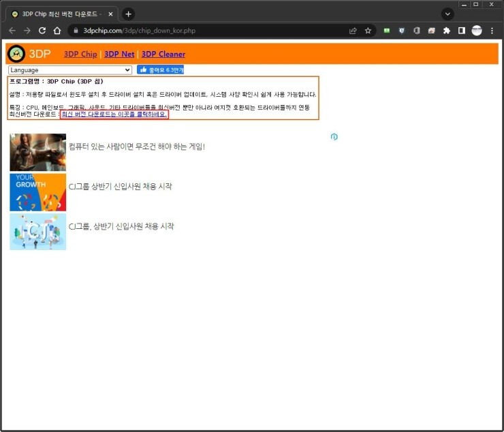Open the profile avatar menu
This screenshot has height=432, width=504.
coord(477,31)
